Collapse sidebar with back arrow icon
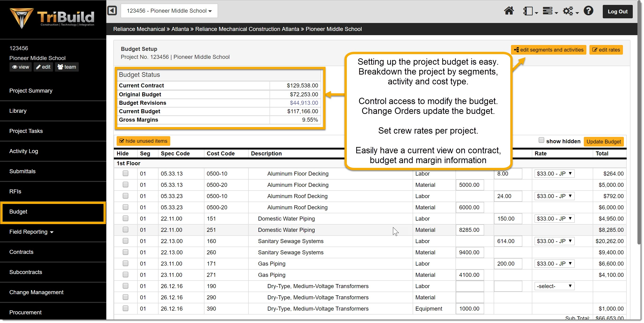Screen dimensions: 644x323 coord(112,11)
